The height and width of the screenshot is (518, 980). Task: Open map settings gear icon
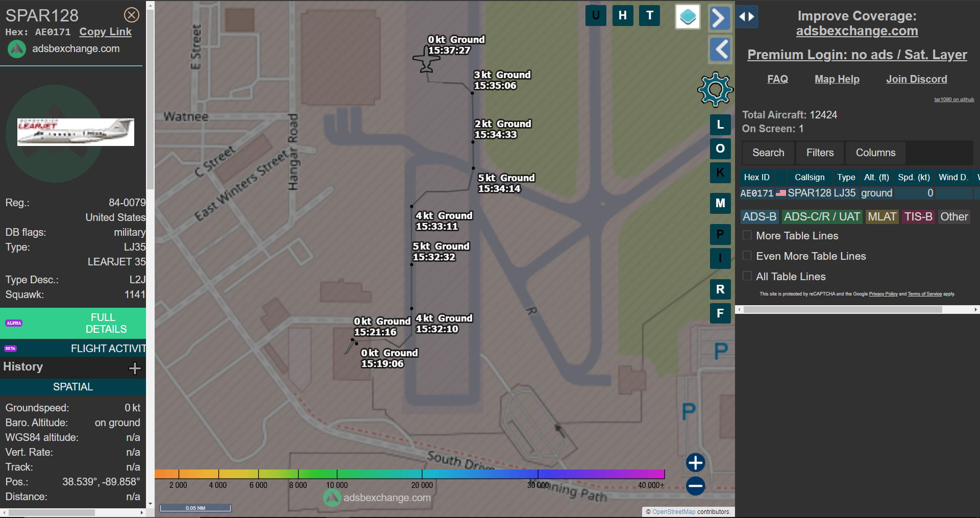[x=715, y=90]
